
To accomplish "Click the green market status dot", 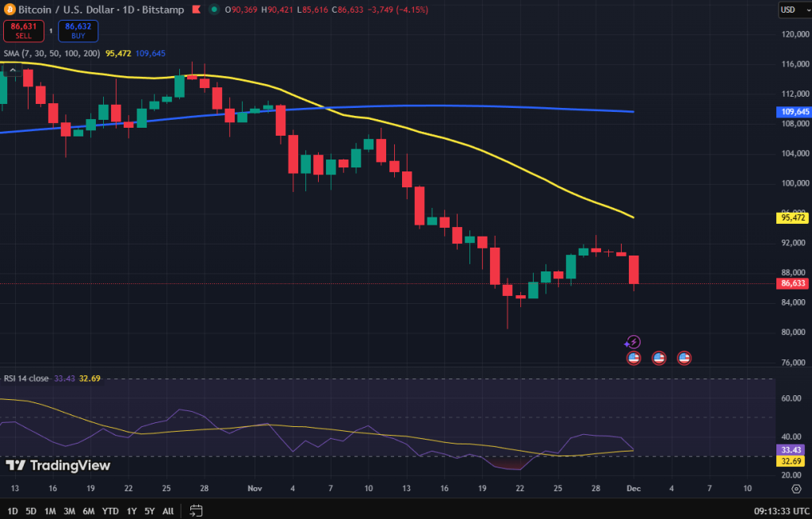I will (214, 10).
